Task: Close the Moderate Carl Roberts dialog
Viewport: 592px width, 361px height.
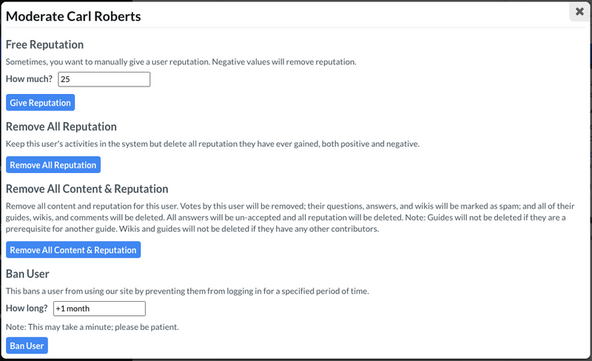Action: [x=580, y=12]
